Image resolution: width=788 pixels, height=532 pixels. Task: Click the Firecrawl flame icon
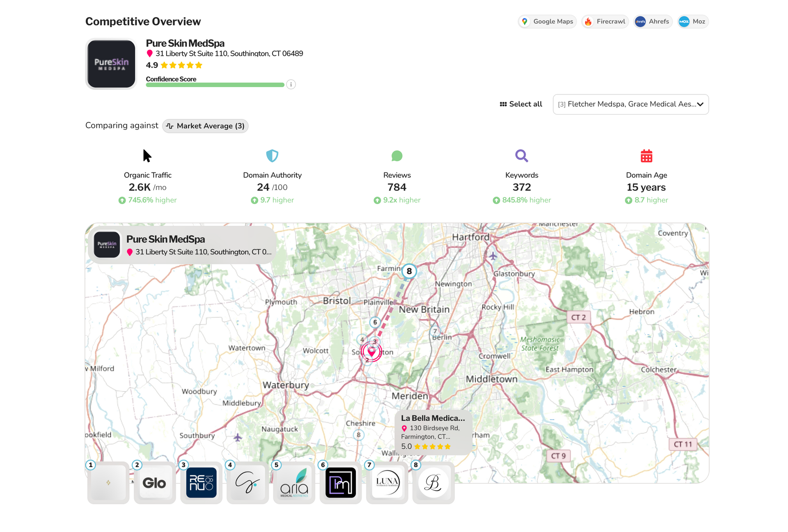pyautogui.click(x=589, y=21)
